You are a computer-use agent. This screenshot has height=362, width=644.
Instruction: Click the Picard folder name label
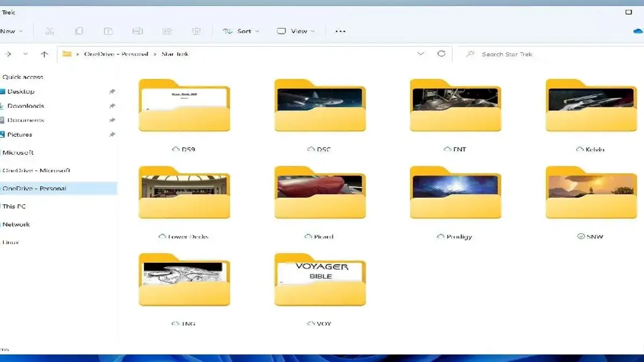pos(324,237)
